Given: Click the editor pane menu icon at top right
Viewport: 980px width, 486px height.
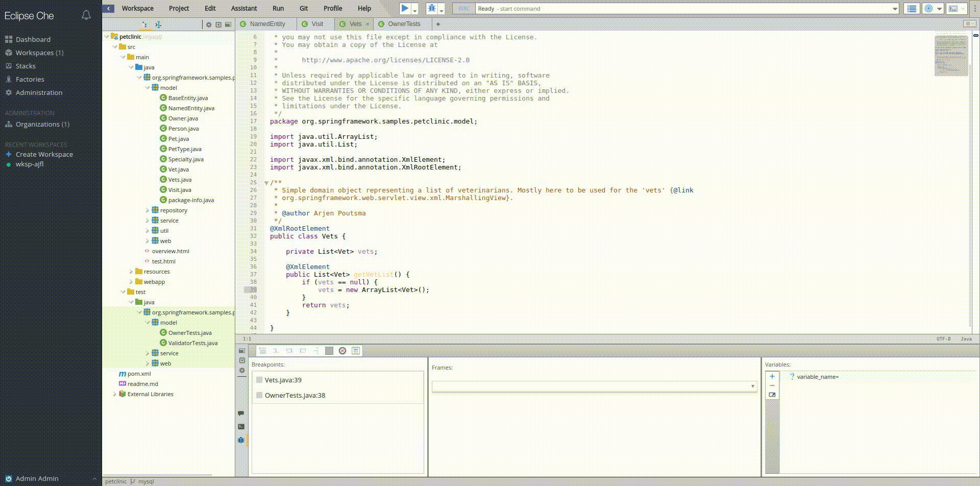Looking at the screenshot, I should click(969, 23).
